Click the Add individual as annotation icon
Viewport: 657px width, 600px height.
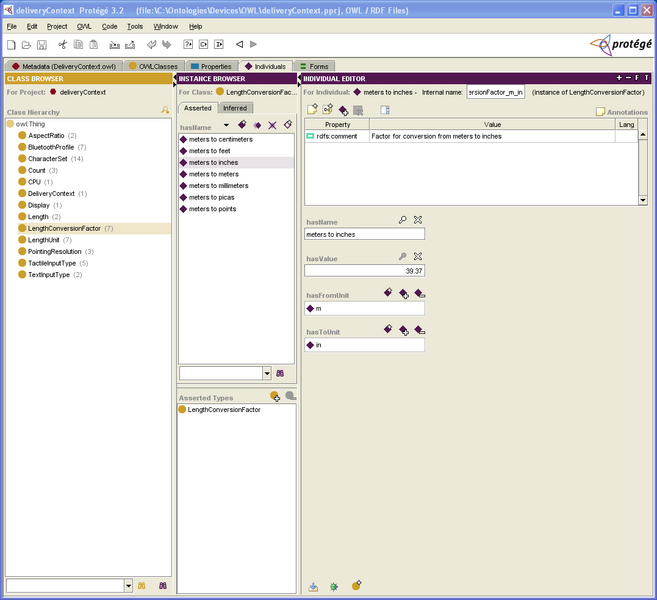click(343, 110)
